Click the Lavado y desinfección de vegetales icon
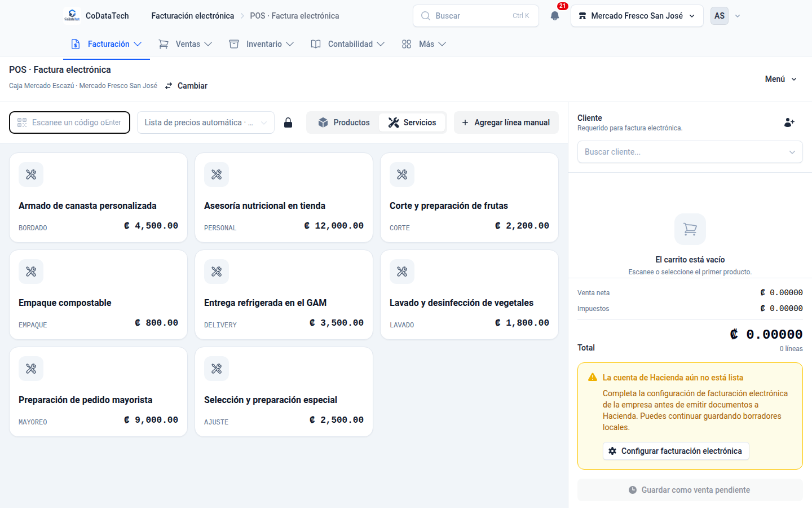The image size is (812, 508). point(402,271)
